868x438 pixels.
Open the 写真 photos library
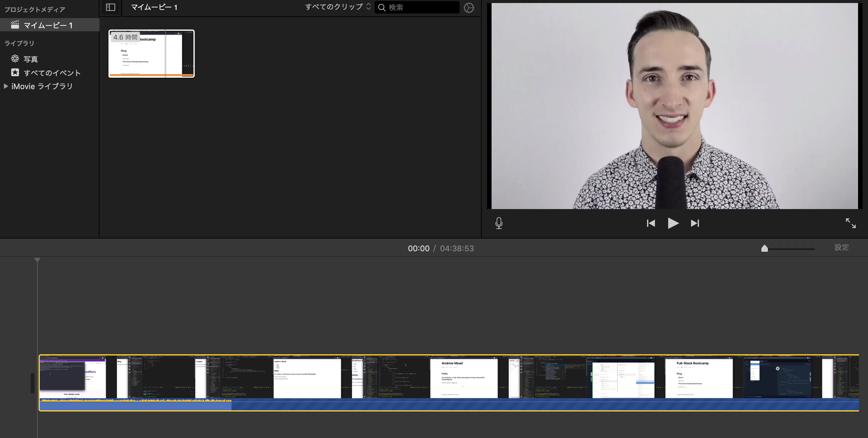point(30,59)
